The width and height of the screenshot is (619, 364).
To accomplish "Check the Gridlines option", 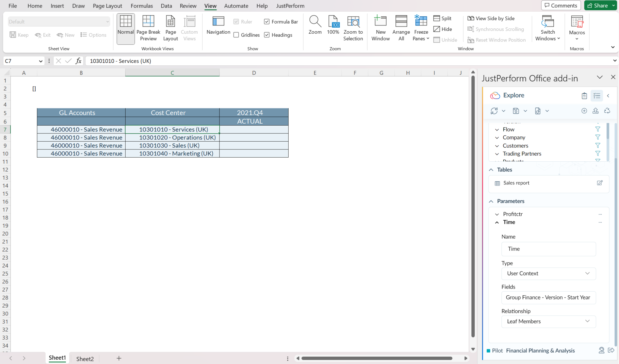I will tap(236, 35).
